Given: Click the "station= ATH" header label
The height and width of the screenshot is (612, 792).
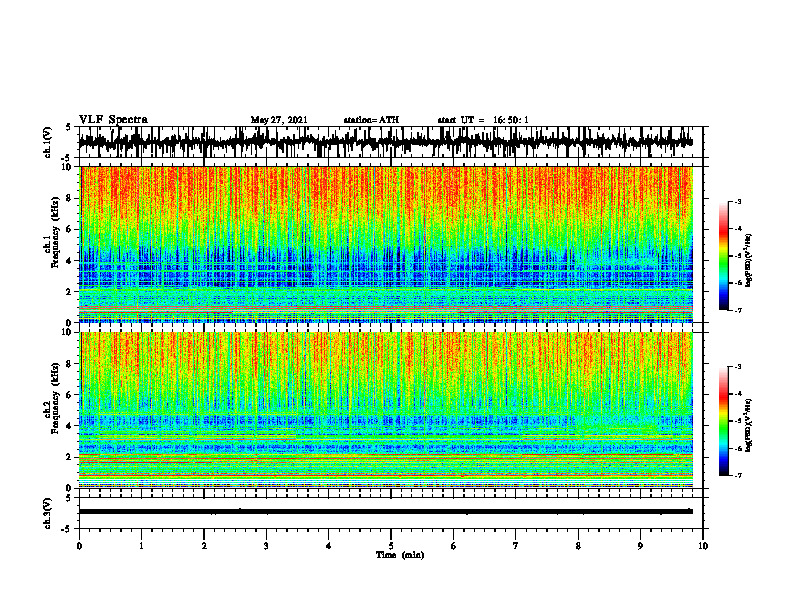Looking at the screenshot, I should pos(371,120).
